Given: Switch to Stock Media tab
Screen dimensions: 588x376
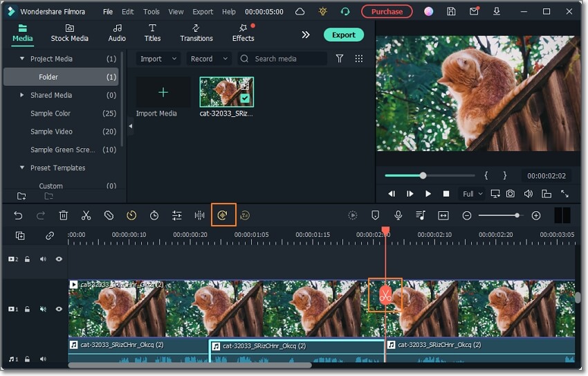Looking at the screenshot, I should 70,33.
